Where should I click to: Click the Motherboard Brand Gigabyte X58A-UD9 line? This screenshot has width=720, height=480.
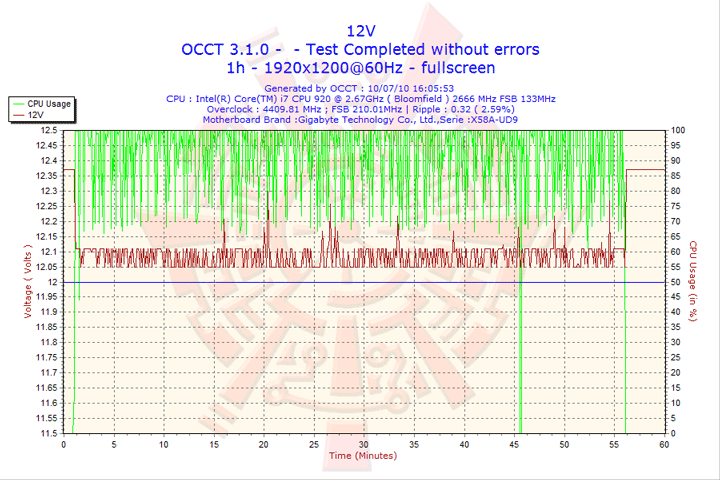point(360,120)
